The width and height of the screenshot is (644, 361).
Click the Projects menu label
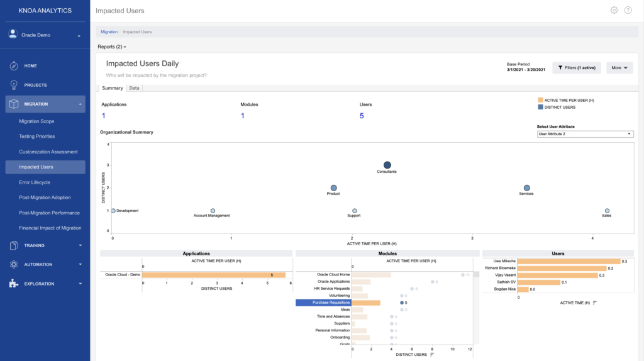pos(35,85)
